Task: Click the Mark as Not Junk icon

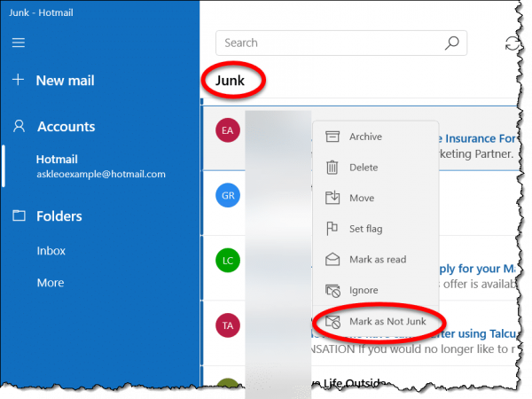Action: point(332,322)
